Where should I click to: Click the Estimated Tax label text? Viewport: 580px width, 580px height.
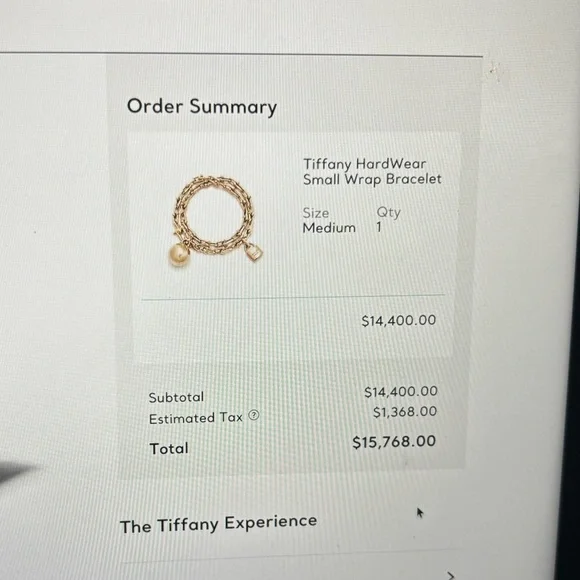coord(195,418)
